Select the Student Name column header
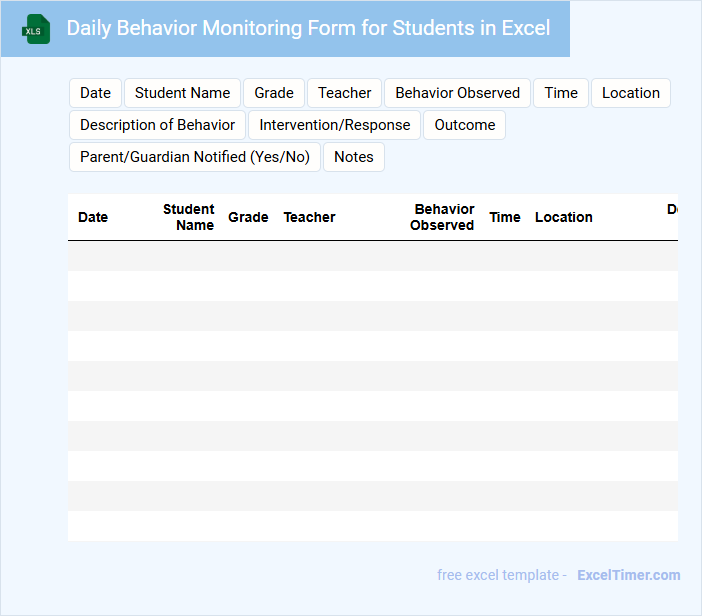 tap(189, 217)
